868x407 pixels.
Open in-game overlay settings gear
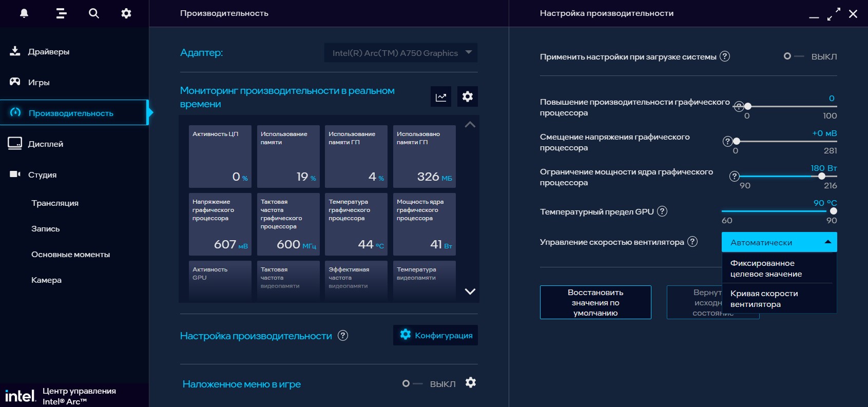[x=471, y=382]
